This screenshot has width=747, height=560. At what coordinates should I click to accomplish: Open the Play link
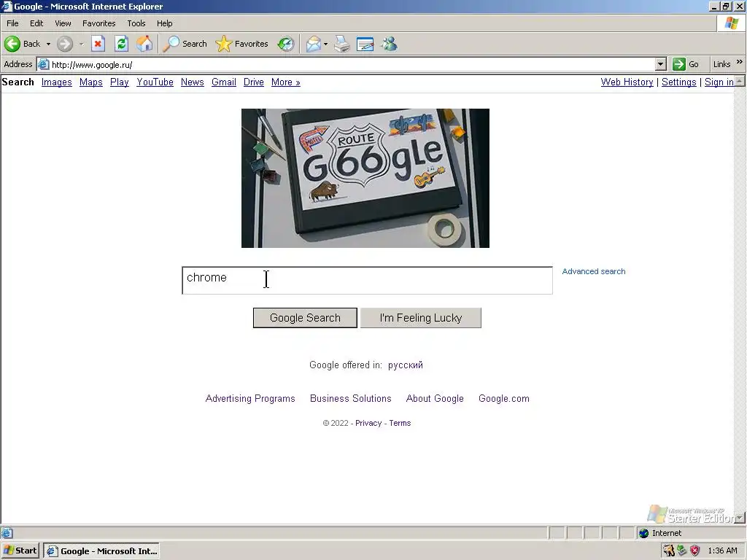120,82
